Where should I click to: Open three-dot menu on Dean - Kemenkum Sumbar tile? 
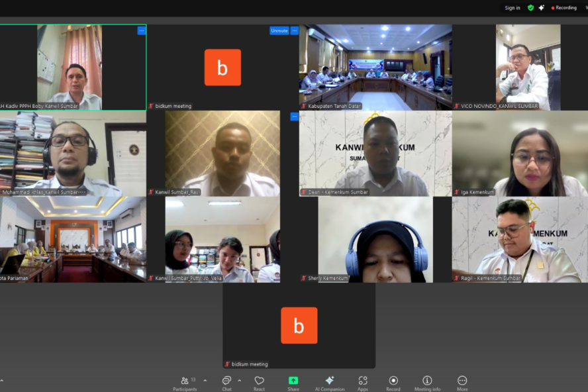[x=295, y=117]
